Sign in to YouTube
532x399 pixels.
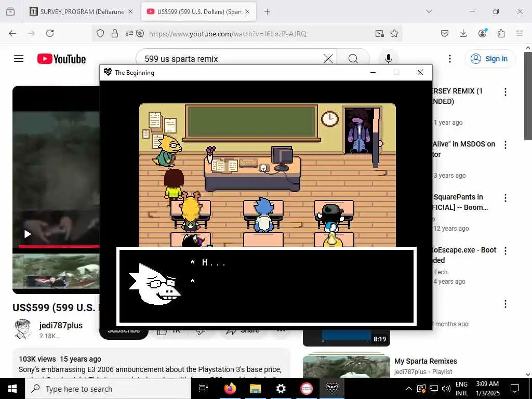coord(489,59)
